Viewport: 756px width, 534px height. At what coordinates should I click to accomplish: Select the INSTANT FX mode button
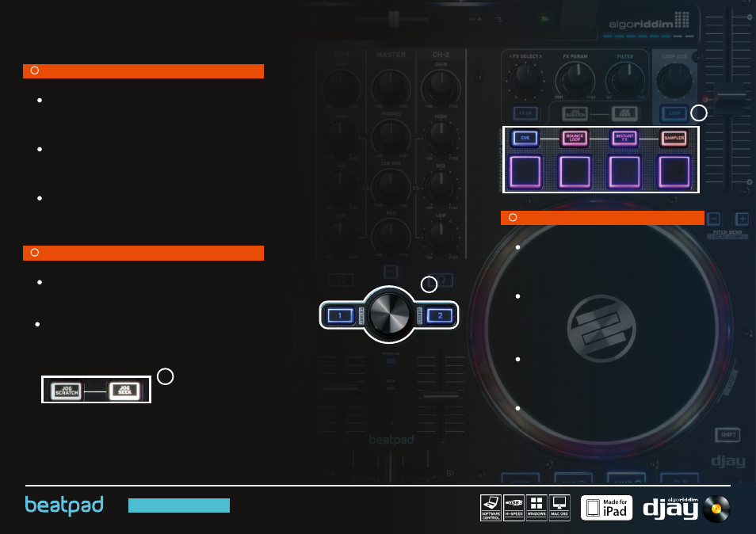tap(624, 138)
